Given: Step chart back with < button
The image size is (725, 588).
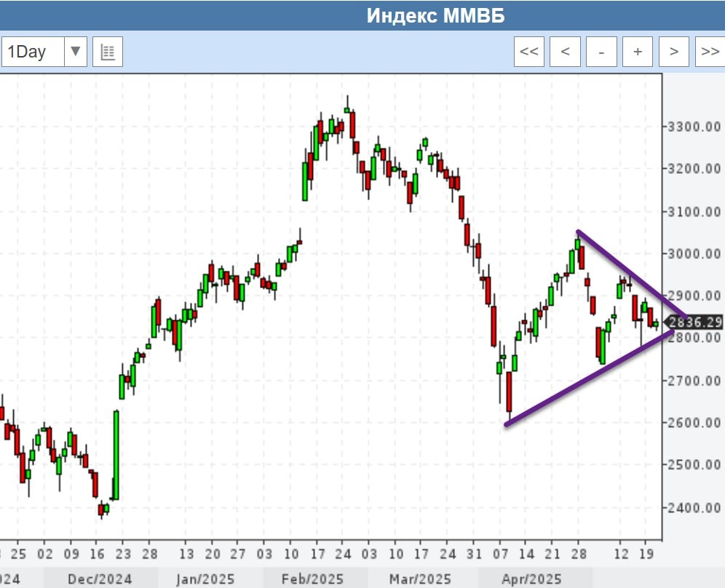Looking at the screenshot, I should [565, 52].
